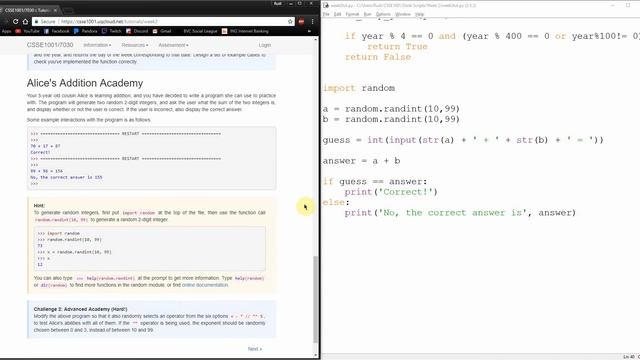This screenshot has height=360, width=640.
Task: Open the online documentation link
Action: (205, 285)
